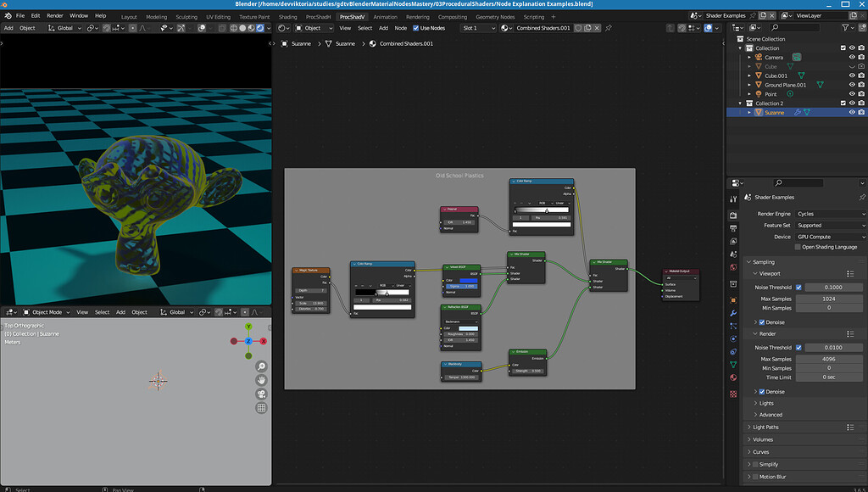Click the Max Samples 4096 value slider

(x=829, y=358)
